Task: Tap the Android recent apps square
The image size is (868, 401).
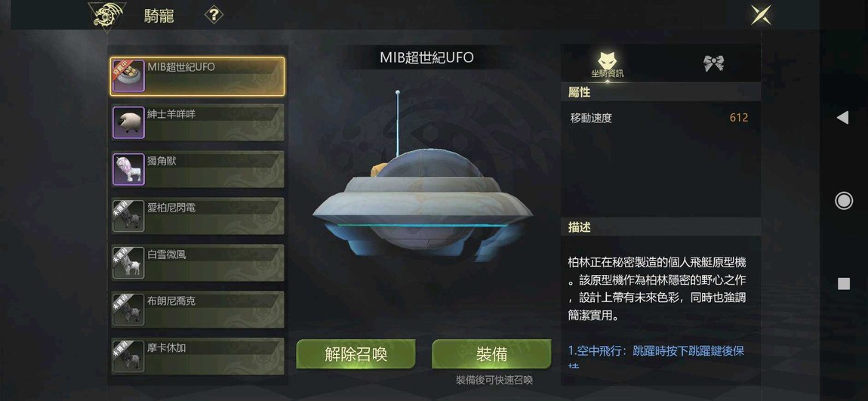Action: click(x=844, y=284)
